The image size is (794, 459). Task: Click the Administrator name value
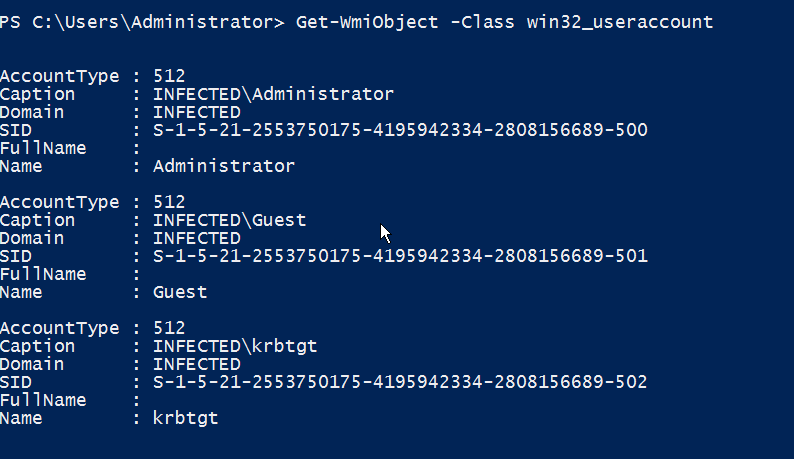click(224, 166)
